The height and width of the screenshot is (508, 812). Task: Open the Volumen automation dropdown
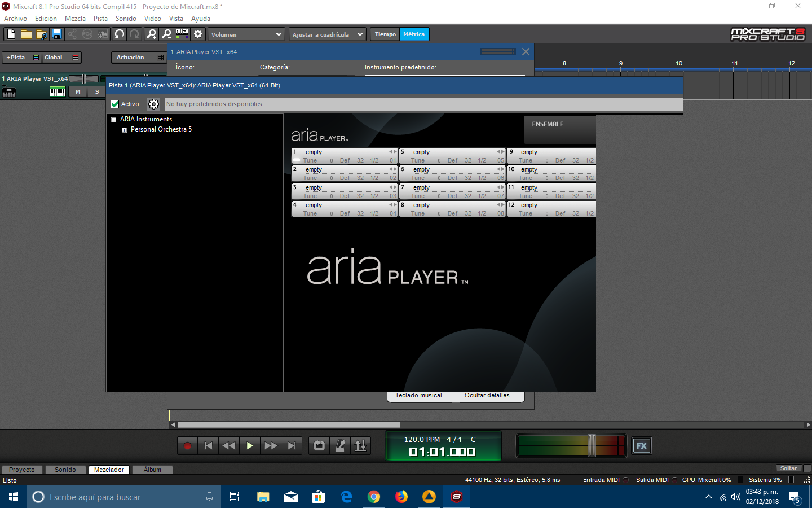246,34
